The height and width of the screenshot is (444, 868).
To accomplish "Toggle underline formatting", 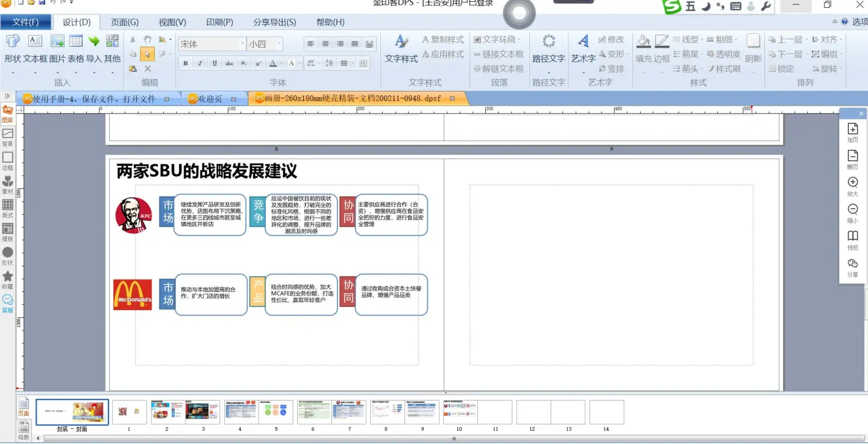I will tap(215, 63).
